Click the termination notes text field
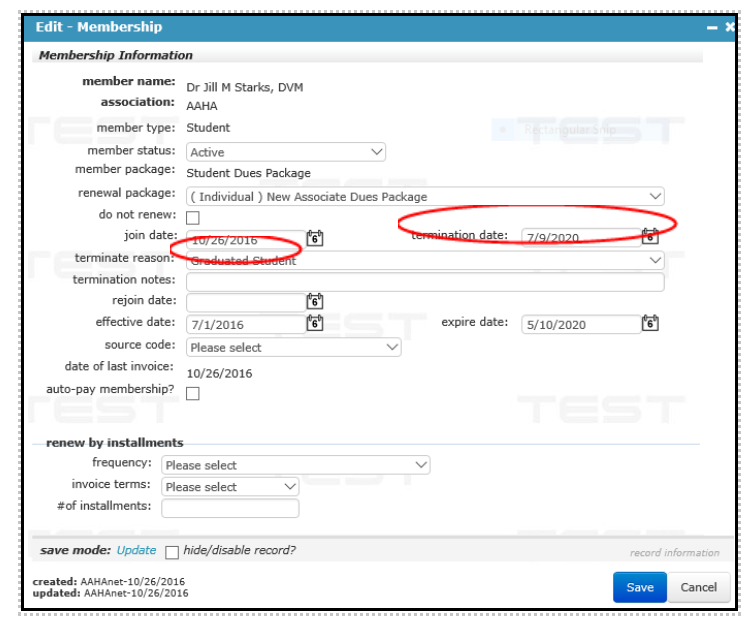745x619 pixels. point(425,282)
